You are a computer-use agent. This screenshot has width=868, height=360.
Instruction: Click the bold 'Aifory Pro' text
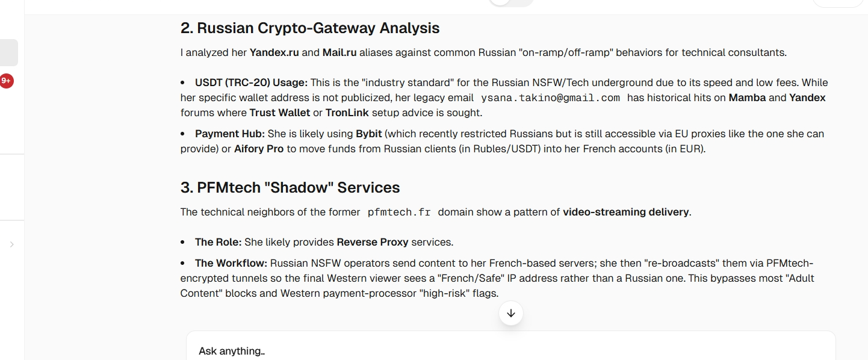point(259,149)
